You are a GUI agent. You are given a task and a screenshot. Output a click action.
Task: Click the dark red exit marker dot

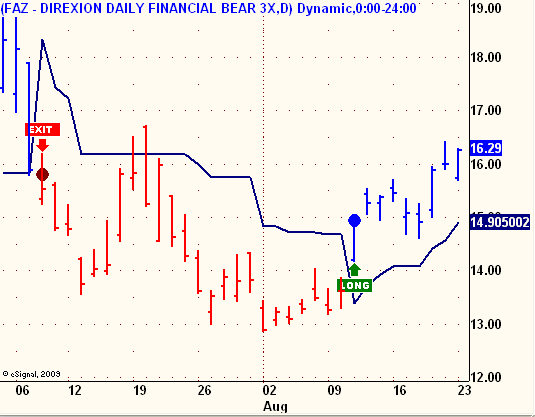(42, 175)
